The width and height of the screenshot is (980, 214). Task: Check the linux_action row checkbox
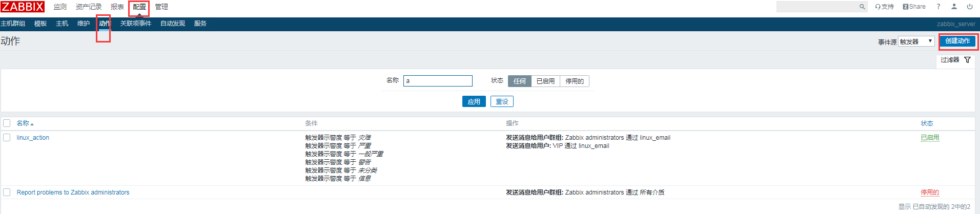pos(7,138)
